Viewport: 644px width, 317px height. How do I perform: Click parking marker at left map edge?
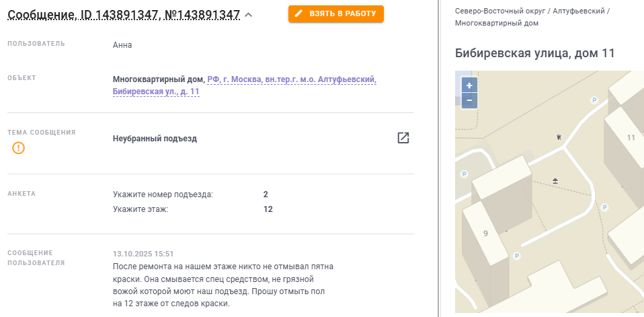(x=464, y=174)
